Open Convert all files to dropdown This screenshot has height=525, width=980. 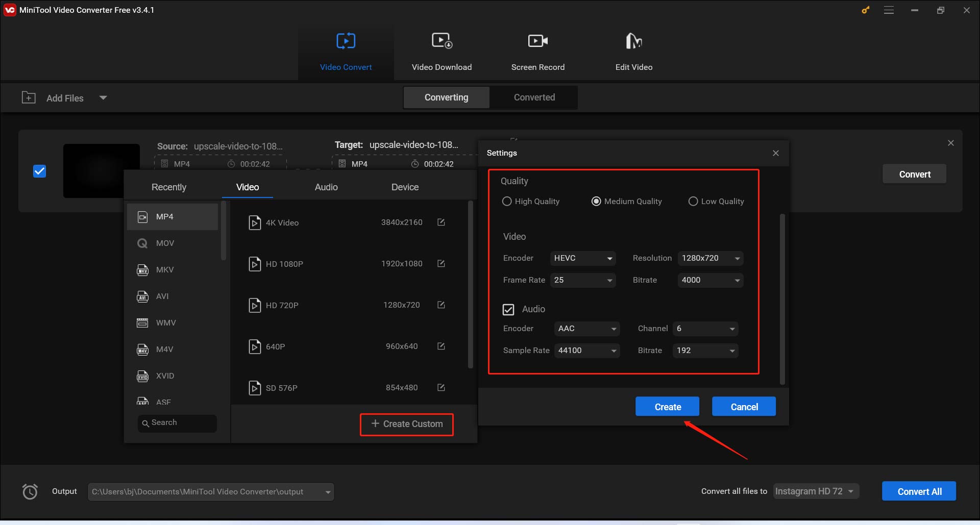[x=816, y=491]
